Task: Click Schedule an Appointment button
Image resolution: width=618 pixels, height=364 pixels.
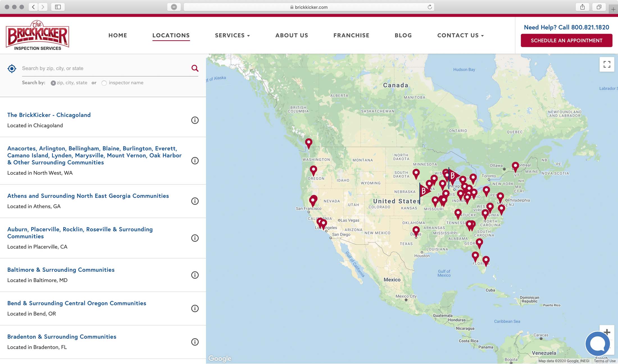Action: point(566,40)
